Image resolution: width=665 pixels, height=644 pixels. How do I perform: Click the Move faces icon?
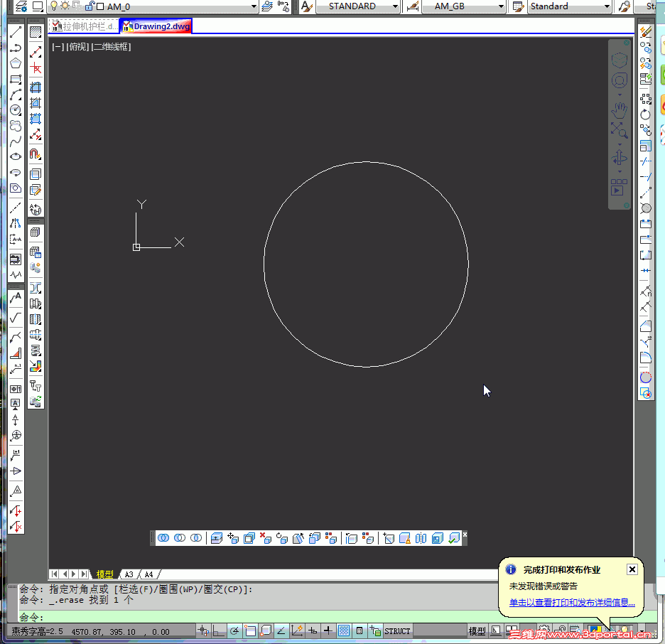[x=233, y=538]
